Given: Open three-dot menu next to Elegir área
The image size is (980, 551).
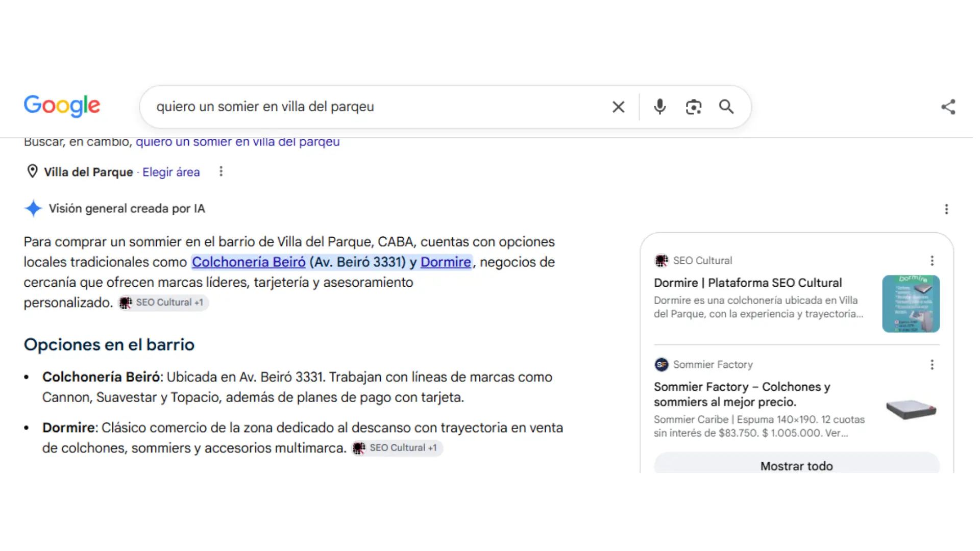Looking at the screenshot, I should tap(221, 171).
